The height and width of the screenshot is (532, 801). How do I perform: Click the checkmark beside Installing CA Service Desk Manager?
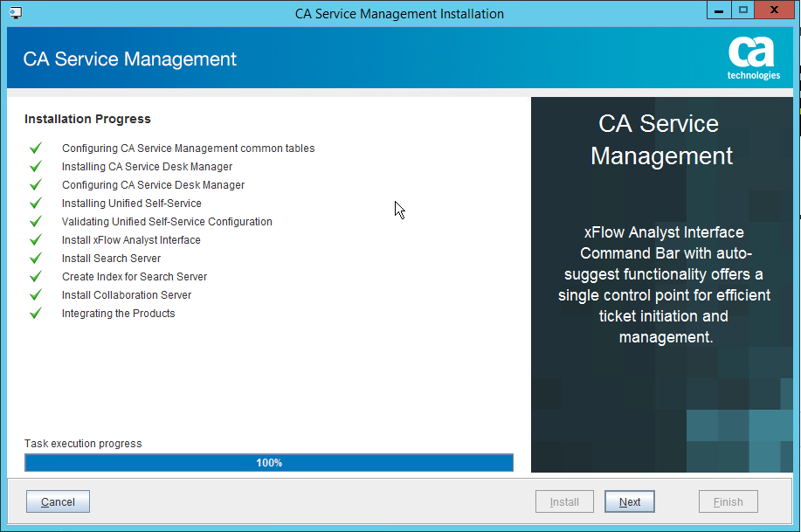pos(35,166)
